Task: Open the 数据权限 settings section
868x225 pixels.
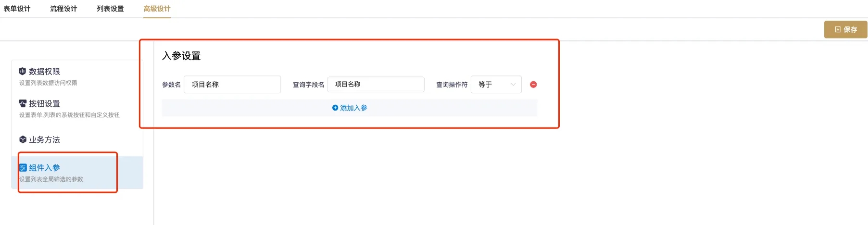Action: point(44,72)
